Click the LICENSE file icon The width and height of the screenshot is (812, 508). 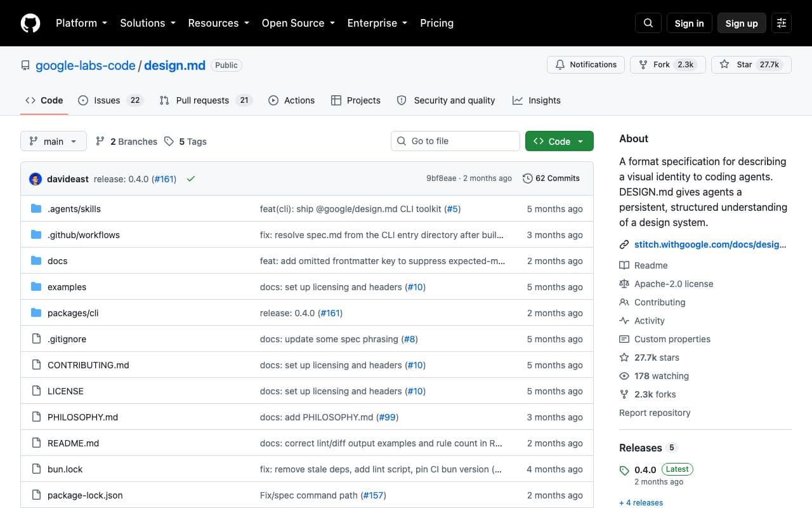pos(36,391)
